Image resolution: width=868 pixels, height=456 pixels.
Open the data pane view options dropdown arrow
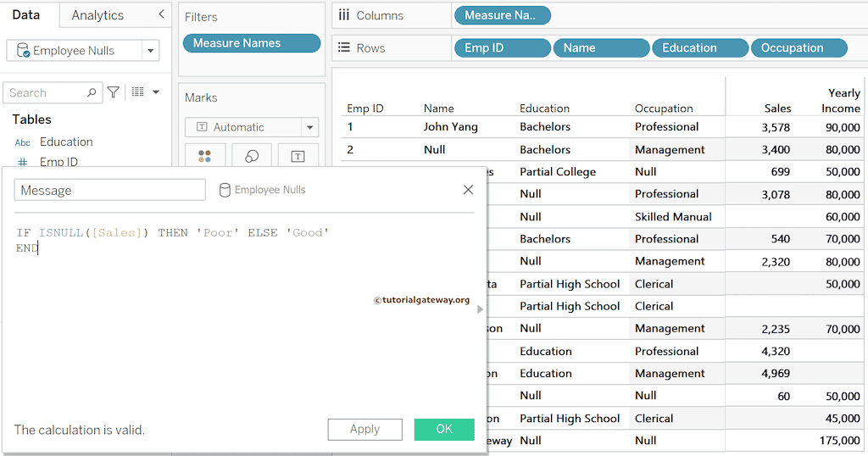point(156,92)
